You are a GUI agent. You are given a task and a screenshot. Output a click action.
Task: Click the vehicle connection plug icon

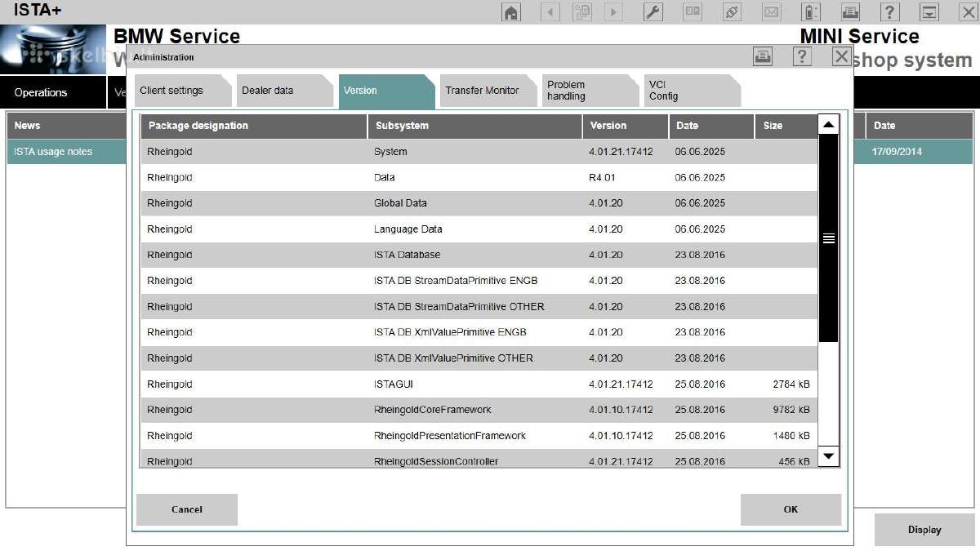732,12
